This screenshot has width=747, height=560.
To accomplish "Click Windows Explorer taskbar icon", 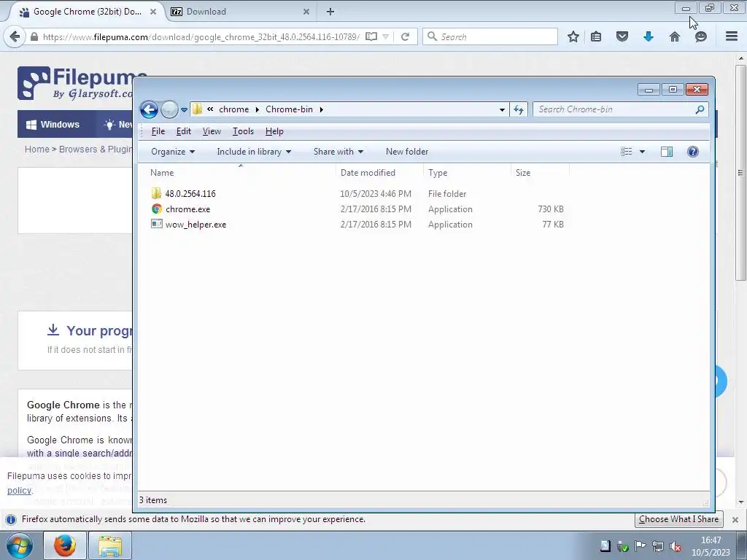I will click(x=110, y=545).
